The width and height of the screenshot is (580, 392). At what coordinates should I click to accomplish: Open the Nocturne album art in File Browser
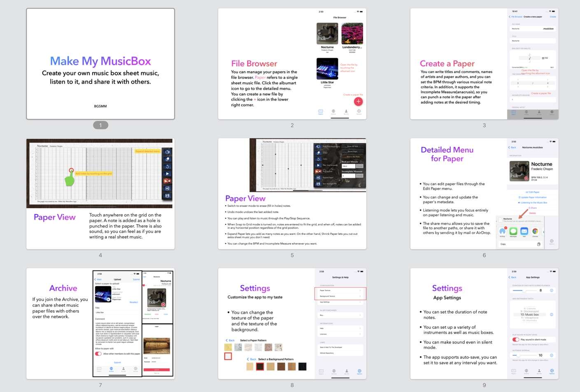(x=327, y=34)
